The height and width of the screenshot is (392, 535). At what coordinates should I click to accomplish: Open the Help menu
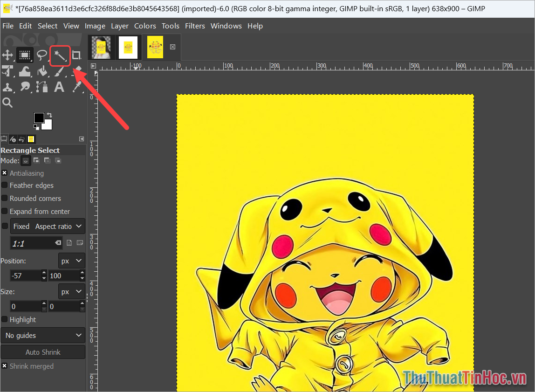tap(255, 26)
